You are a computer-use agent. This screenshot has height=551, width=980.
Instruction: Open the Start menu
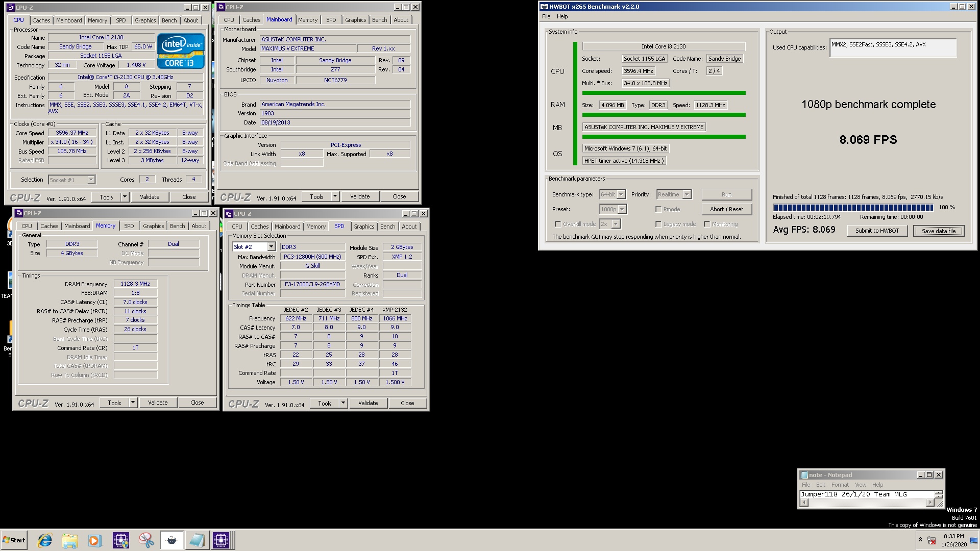[x=14, y=540]
